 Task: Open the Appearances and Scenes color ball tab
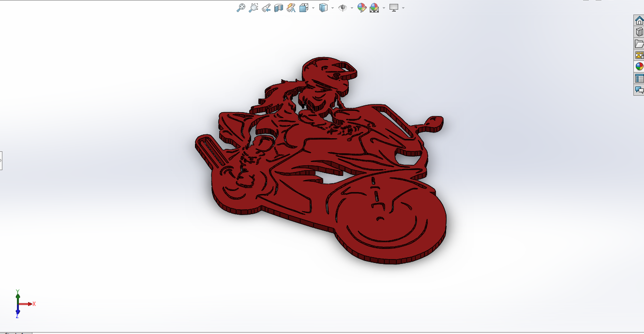(639, 67)
